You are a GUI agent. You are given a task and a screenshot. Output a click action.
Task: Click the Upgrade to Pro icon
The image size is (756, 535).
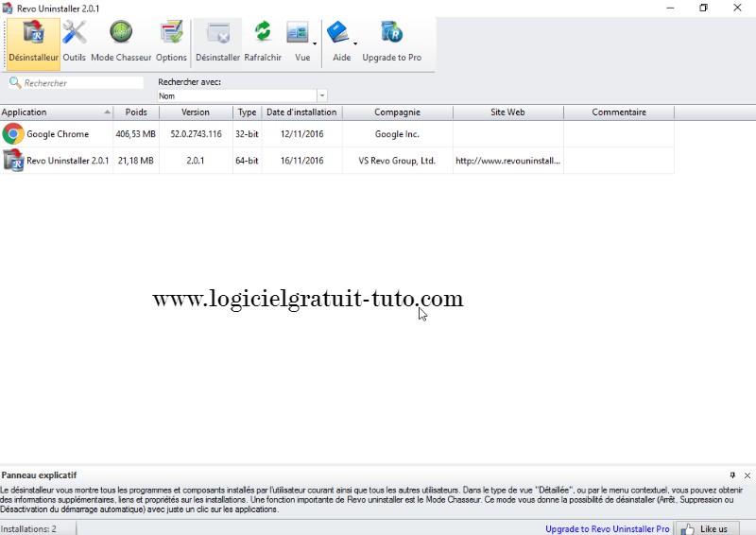point(391,33)
